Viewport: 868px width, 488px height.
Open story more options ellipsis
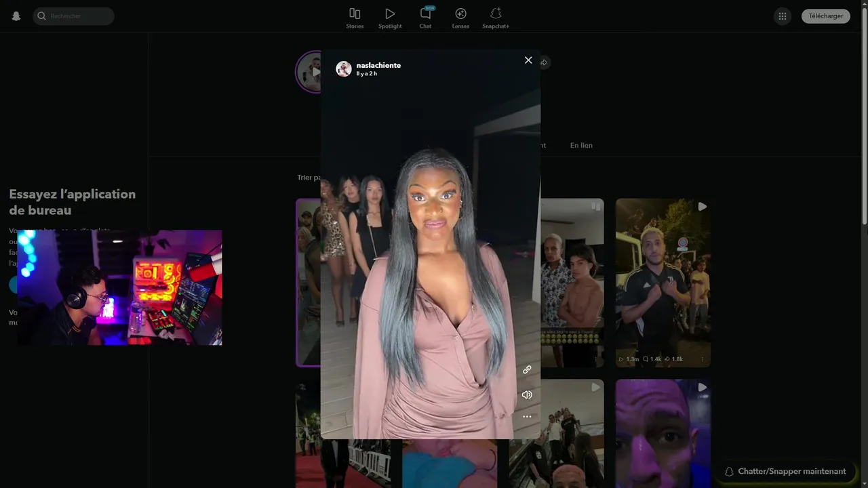click(x=527, y=417)
